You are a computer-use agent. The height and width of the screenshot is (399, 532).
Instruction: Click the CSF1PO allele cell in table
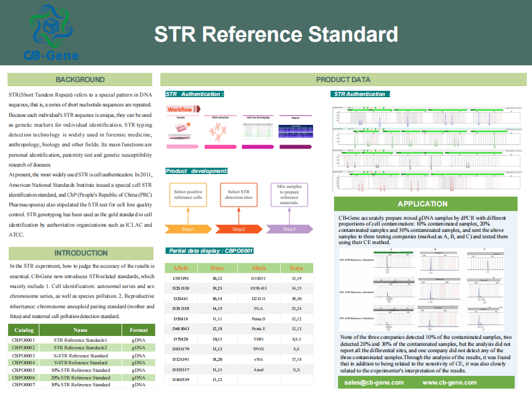[x=181, y=279]
